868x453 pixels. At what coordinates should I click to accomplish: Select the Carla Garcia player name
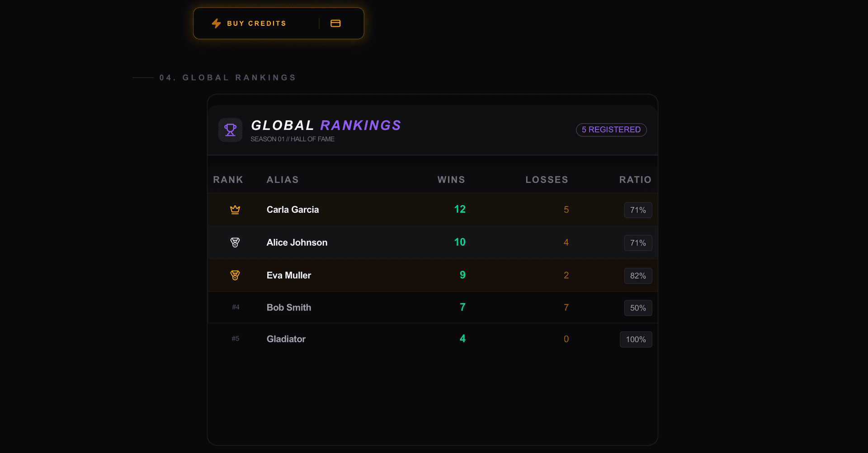(293, 210)
